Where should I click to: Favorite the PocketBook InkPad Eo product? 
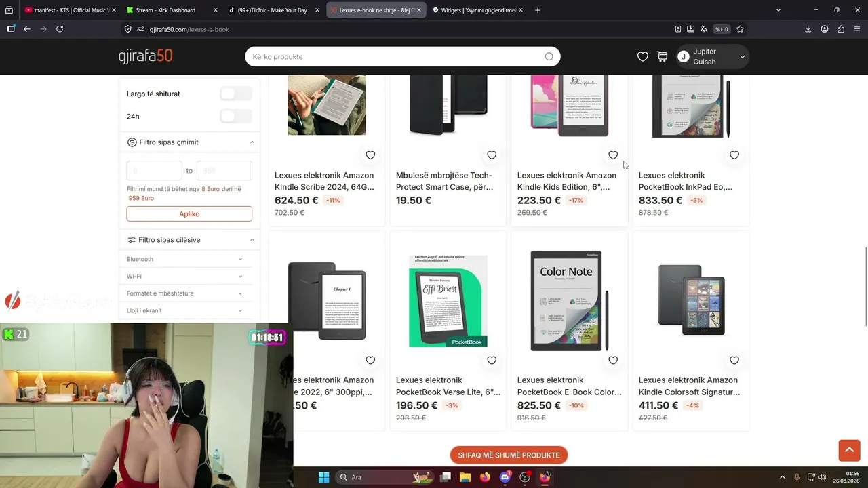pyautogui.click(x=734, y=155)
